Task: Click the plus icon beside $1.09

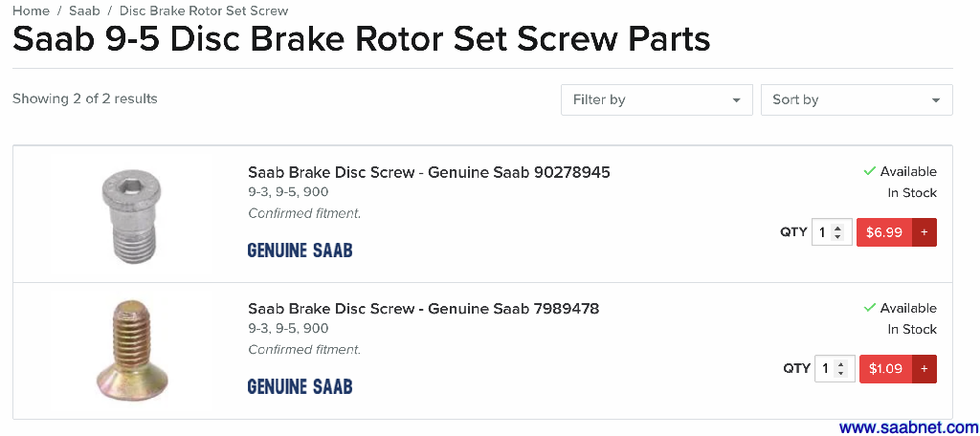Action: pos(924,369)
